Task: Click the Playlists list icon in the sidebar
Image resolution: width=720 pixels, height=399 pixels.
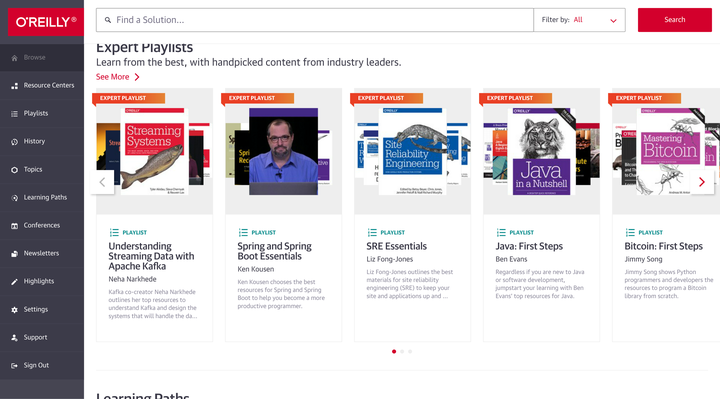Action: [x=14, y=114]
